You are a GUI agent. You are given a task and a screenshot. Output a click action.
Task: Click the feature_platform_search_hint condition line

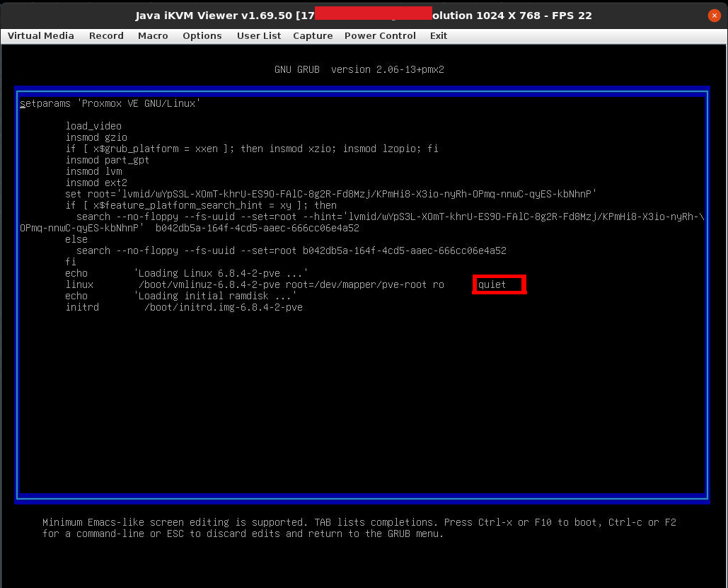(201, 205)
